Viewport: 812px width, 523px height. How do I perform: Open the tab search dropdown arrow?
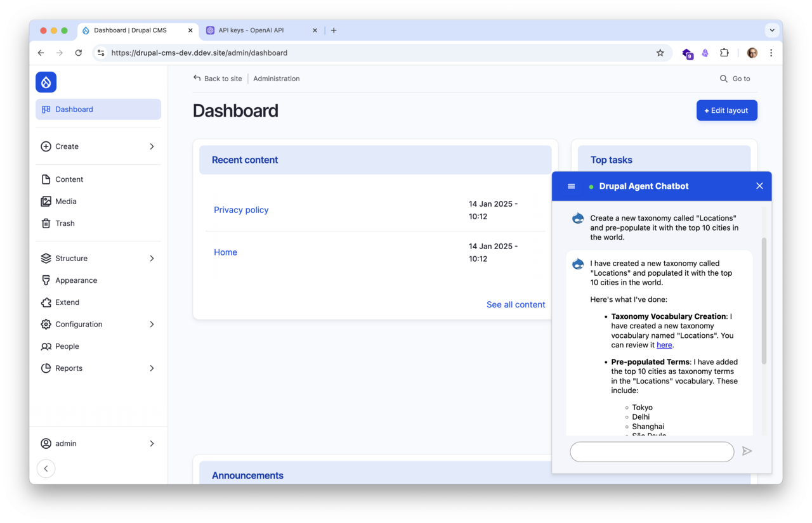click(772, 30)
